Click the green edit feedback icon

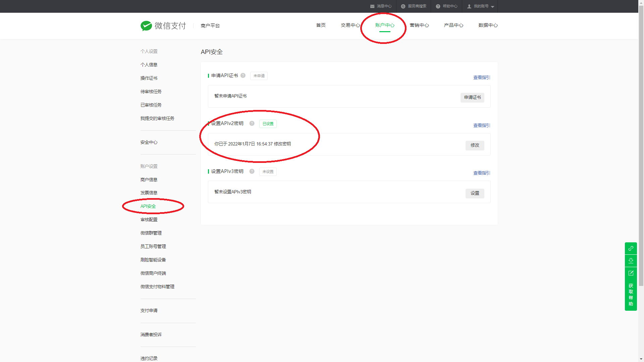point(631,273)
